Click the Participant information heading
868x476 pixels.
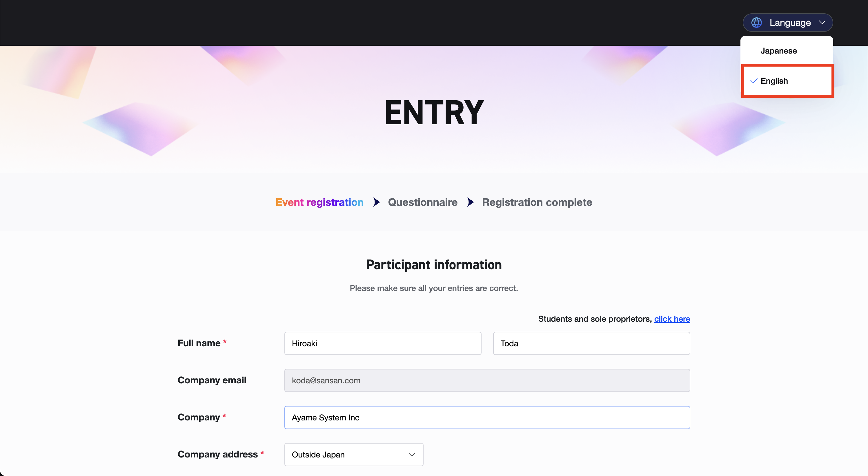click(x=434, y=265)
